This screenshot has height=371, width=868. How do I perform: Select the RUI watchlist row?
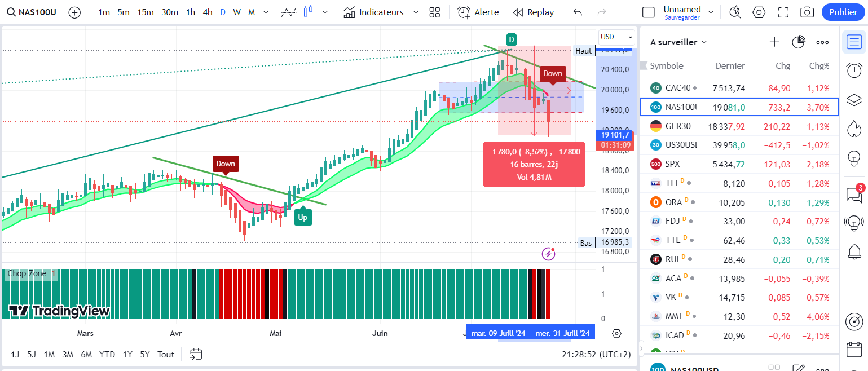tap(740, 259)
